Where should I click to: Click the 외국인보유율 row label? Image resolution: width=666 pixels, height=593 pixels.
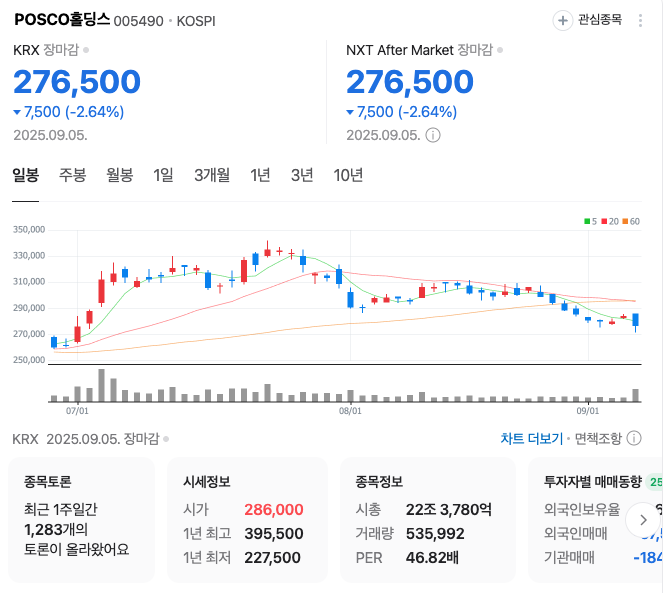(x=582, y=509)
